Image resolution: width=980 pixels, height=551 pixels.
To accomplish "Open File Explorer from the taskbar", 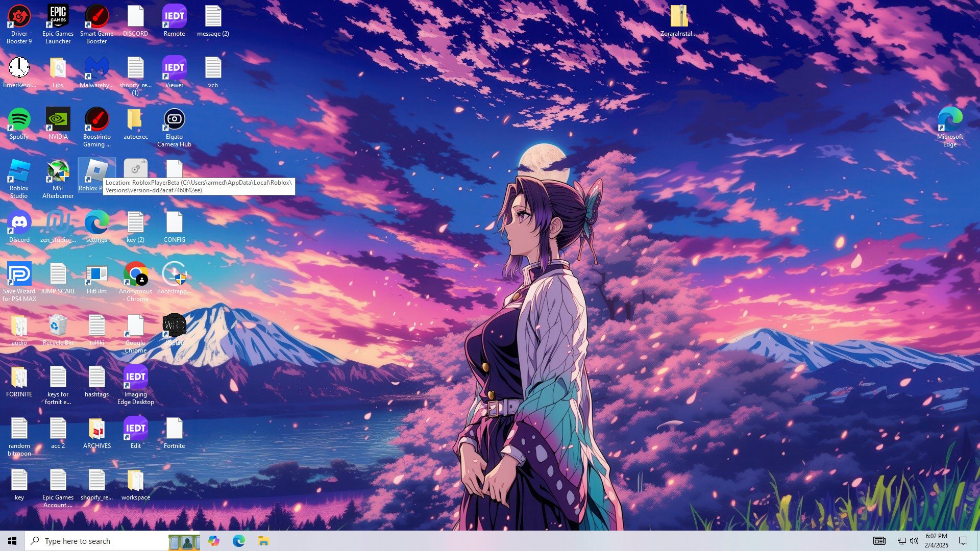I will pyautogui.click(x=263, y=541).
